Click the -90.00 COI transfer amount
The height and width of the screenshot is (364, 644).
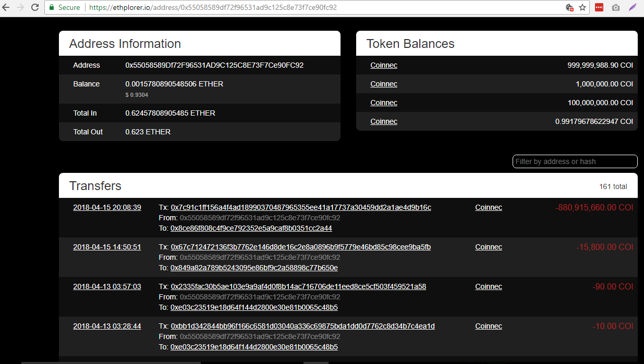[613, 286]
